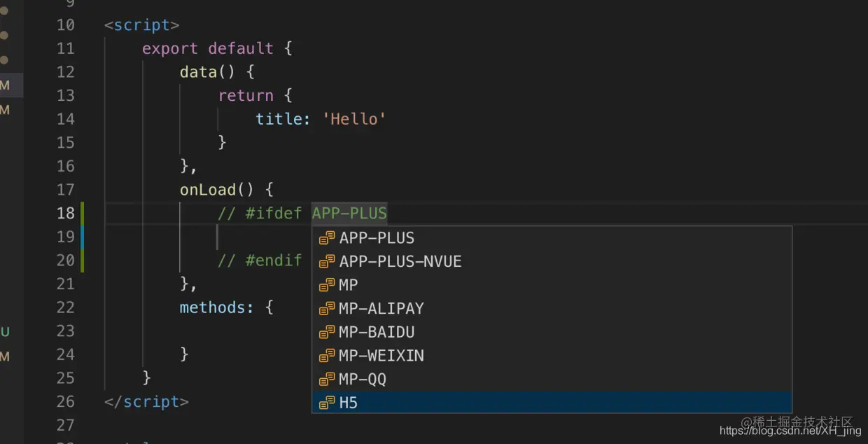Choose MP-ALIPAY from suggestion list
868x444 pixels.
click(x=552, y=309)
